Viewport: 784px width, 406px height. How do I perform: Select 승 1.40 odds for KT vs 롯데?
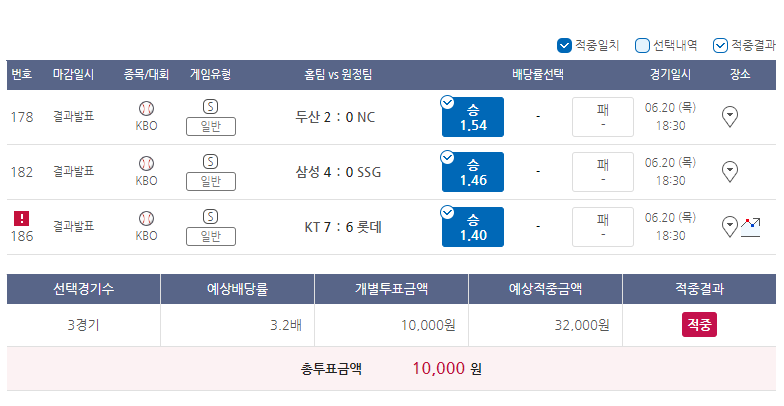472,227
